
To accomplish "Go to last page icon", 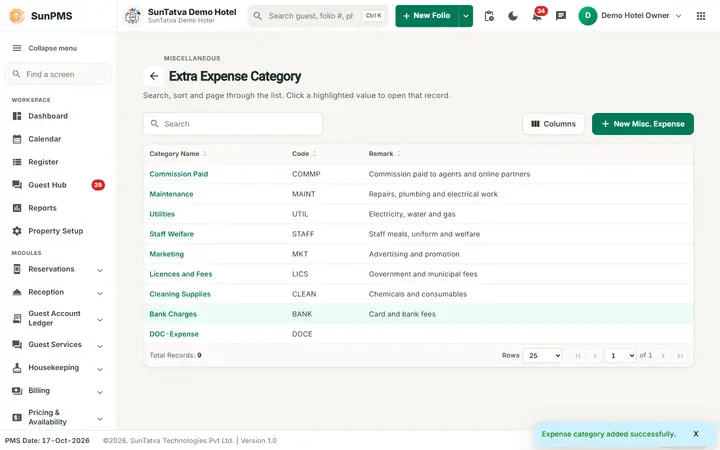I will [680, 355].
